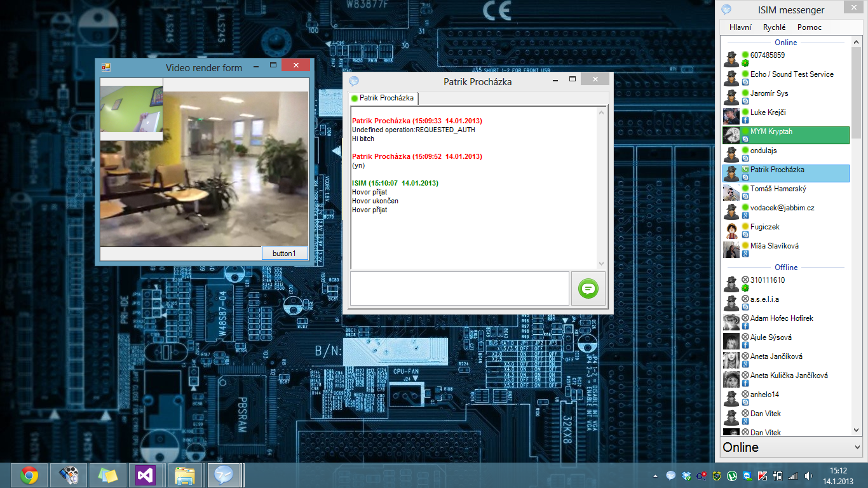Click the ISIM speech bubble tray icon

671,475
